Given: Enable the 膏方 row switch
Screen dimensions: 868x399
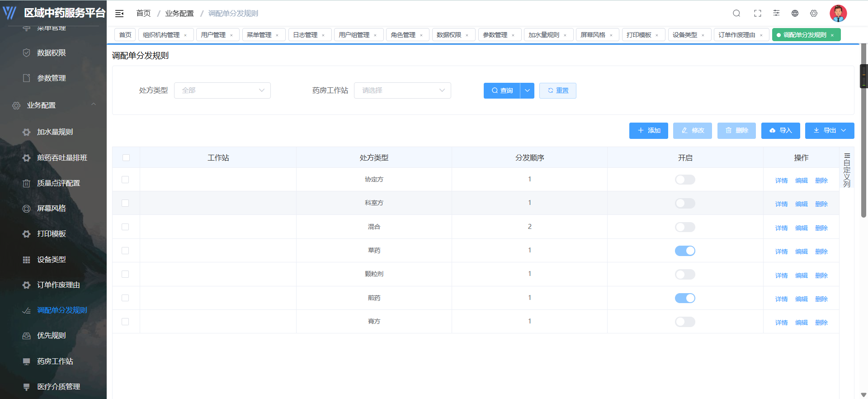Looking at the screenshot, I should (685, 322).
